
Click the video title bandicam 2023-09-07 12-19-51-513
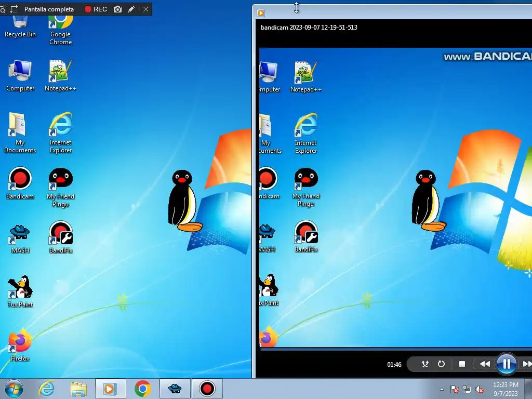tap(309, 28)
